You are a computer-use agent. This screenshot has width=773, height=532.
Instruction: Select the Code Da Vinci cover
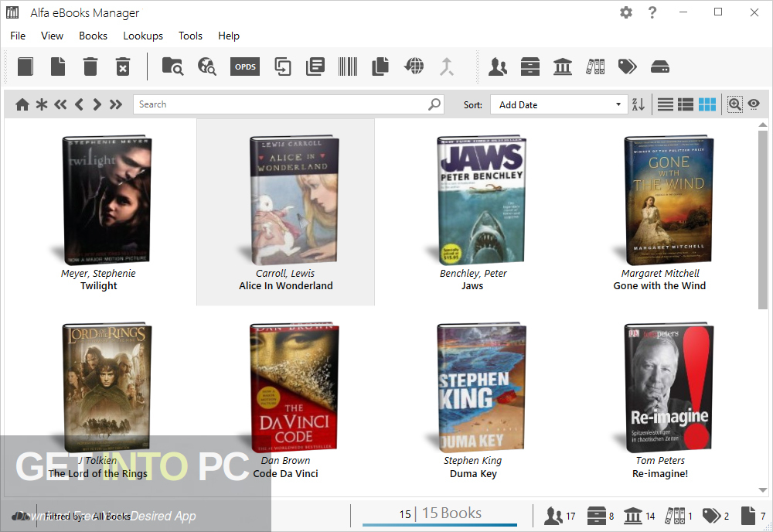pos(294,388)
